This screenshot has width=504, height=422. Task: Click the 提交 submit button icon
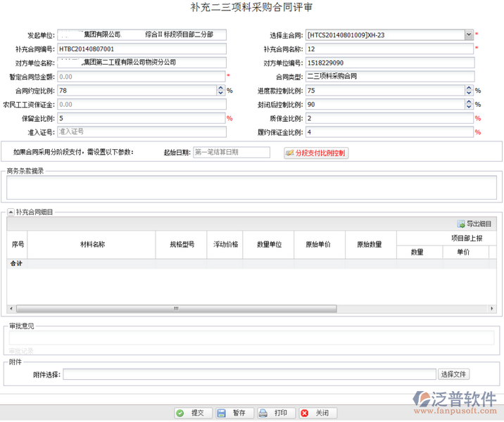[x=180, y=413]
